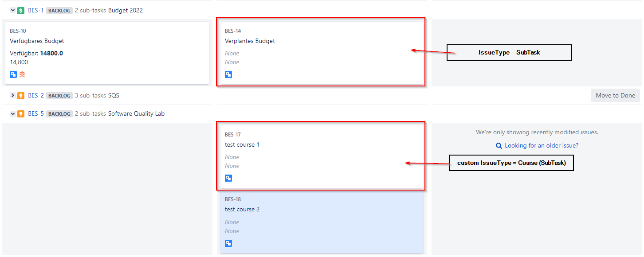Click the magnifier icon beside older issue link
Screen dimensions: 644x257
[499, 146]
